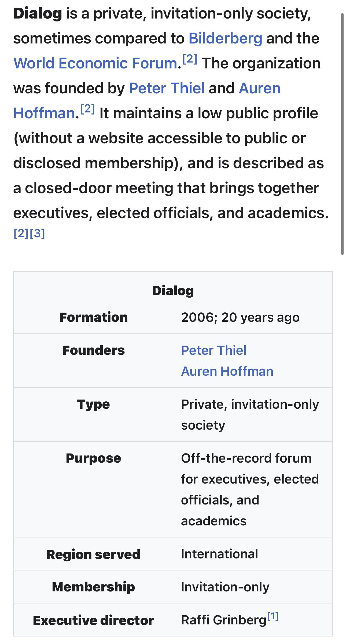This screenshot has width=346, height=644.
Task: Open Peter Thiel link in infobox Founders row
Action: (x=214, y=350)
